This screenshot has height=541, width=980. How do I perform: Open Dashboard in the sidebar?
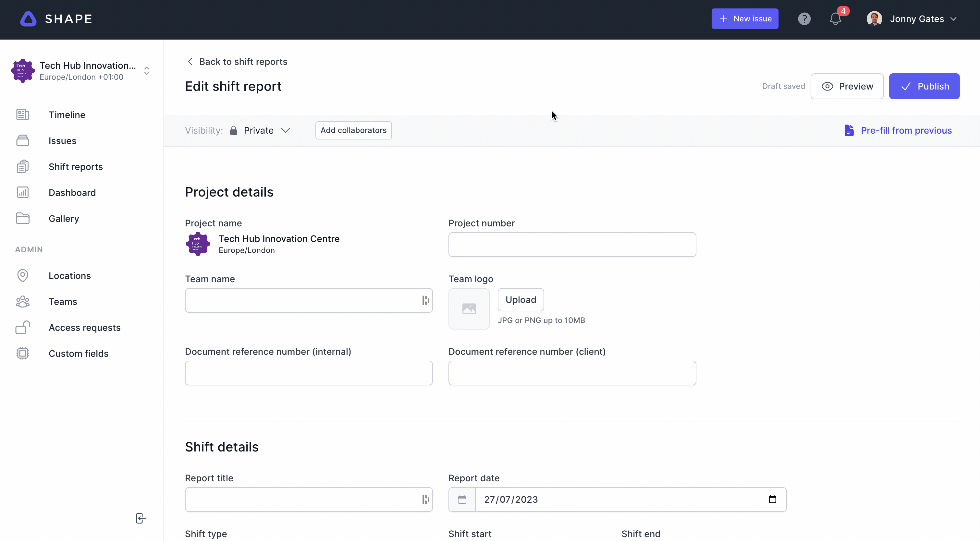[72, 193]
